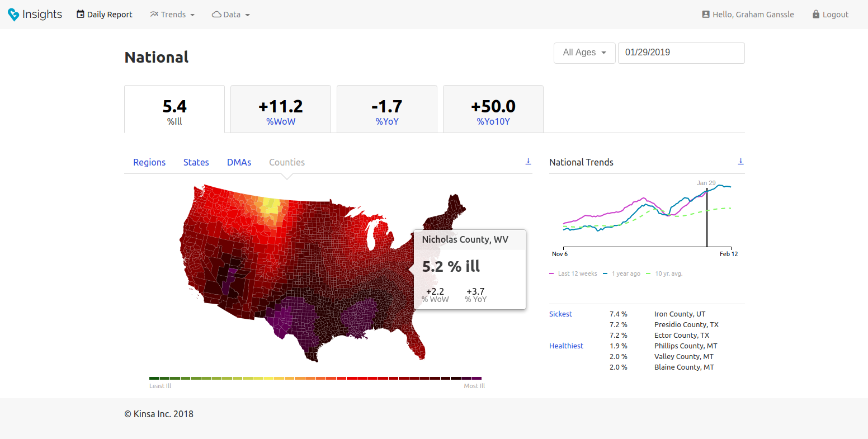Click the date field showing 01/29/2019
868x439 pixels.
coord(681,53)
